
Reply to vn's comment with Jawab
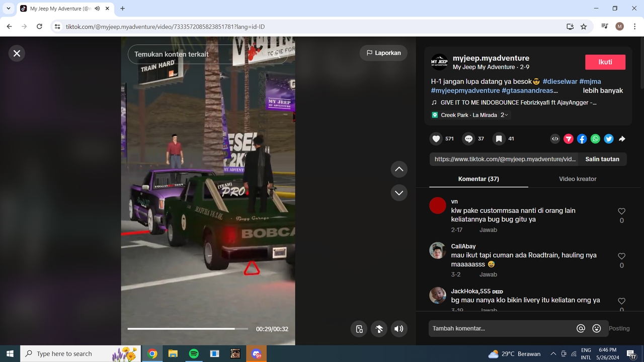pyautogui.click(x=488, y=230)
